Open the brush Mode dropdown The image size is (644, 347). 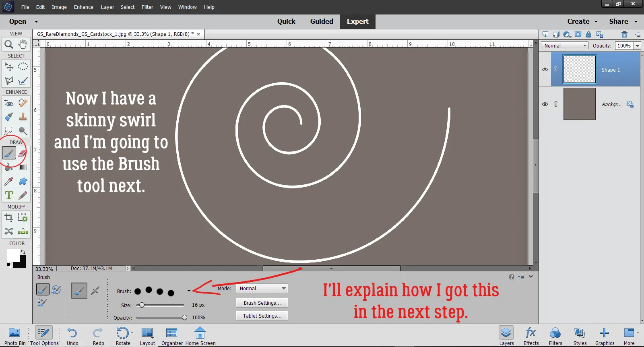[262, 289]
